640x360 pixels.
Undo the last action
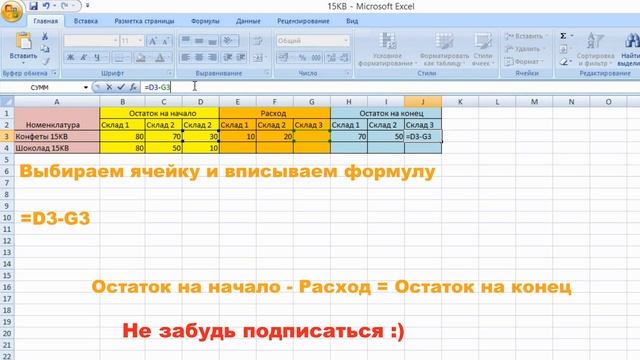pyautogui.click(x=46, y=6)
